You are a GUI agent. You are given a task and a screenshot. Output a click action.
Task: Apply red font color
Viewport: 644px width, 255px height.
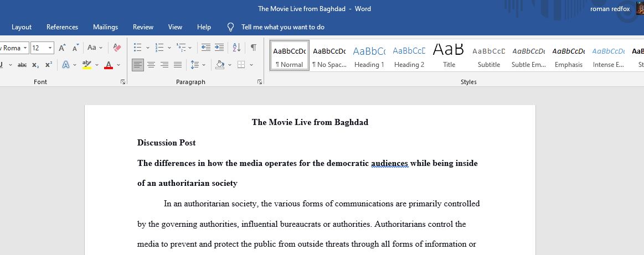tap(109, 65)
